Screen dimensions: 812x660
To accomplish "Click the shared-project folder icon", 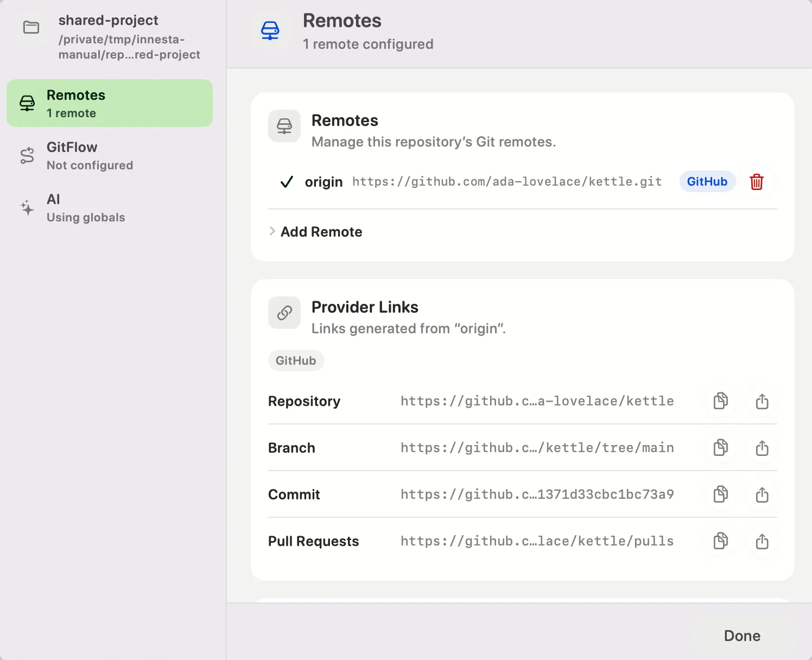I will point(31,27).
